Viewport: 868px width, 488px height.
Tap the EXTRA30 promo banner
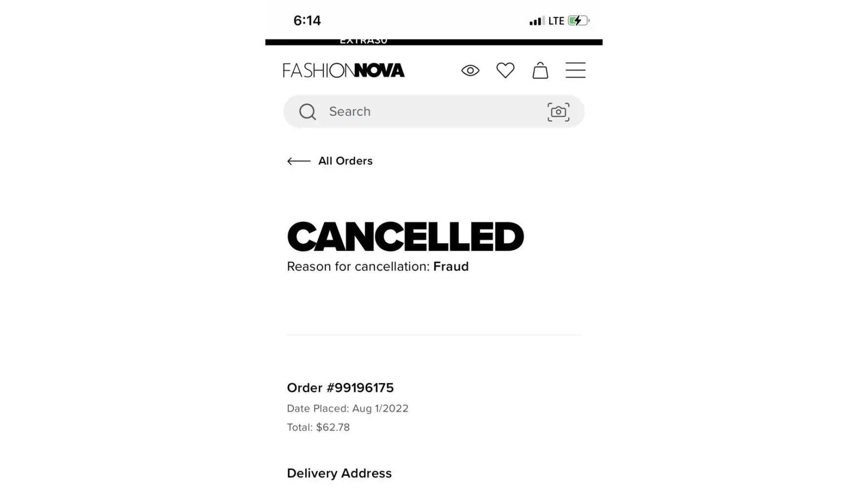363,41
